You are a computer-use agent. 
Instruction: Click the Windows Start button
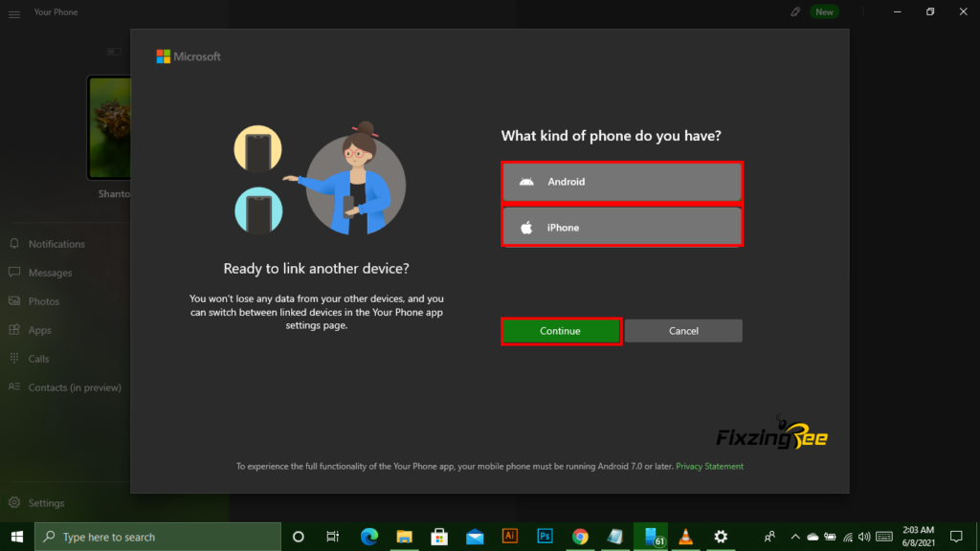click(x=17, y=537)
